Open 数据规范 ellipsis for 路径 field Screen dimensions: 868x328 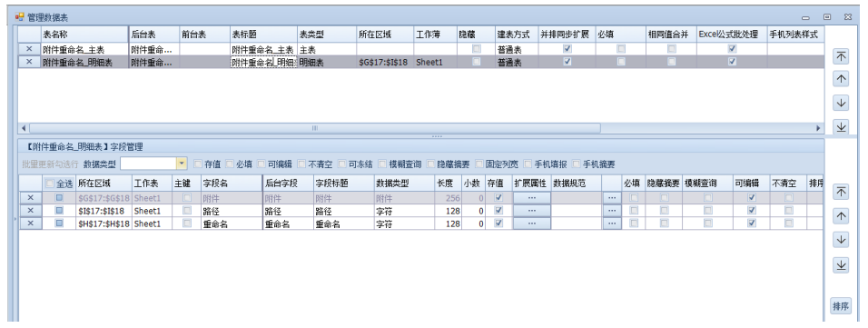pos(612,210)
